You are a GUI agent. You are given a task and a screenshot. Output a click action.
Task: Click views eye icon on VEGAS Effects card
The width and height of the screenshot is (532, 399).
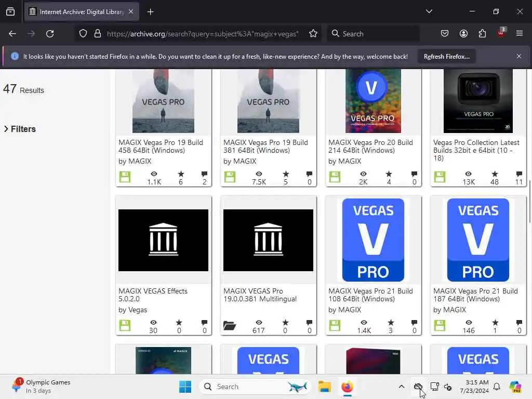pos(153,322)
